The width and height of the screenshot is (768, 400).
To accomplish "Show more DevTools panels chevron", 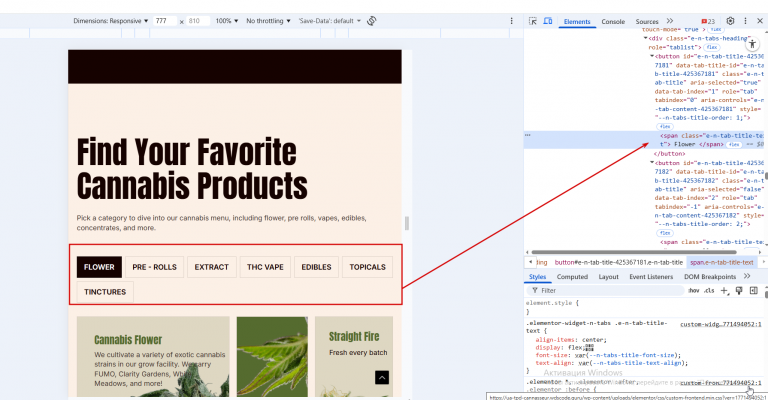I will click(x=670, y=21).
